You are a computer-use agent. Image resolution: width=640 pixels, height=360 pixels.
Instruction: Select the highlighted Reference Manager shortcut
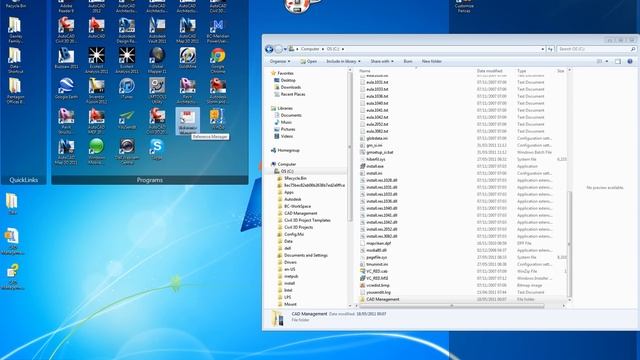tap(187, 121)
